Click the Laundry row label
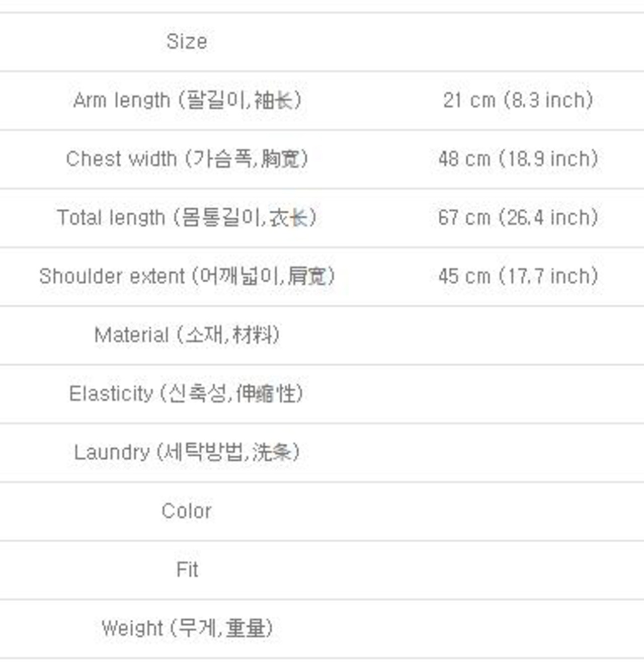This screenshot has width=644, height=664. click(187, 452)
